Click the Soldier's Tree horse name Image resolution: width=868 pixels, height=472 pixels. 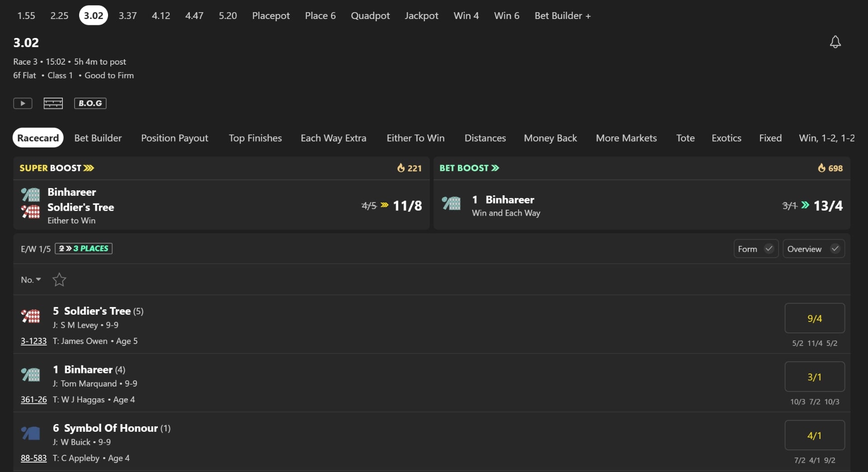[x=97, y=311]
